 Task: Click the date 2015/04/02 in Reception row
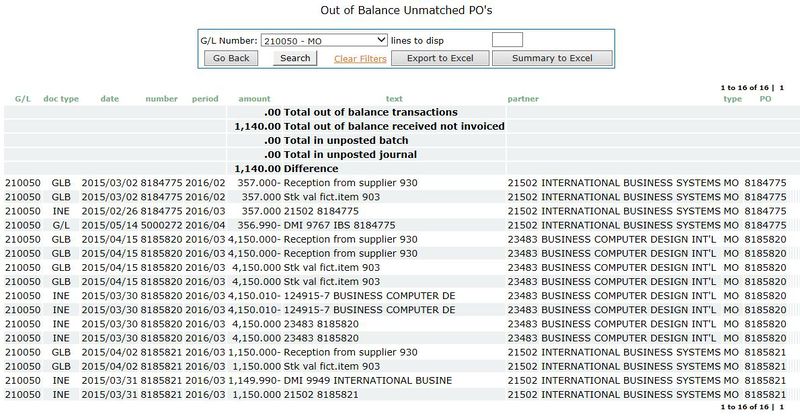coord(110,353)
